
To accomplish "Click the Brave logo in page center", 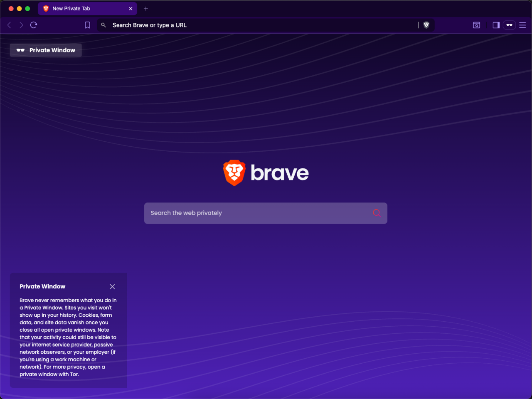I will coord(266,172).
